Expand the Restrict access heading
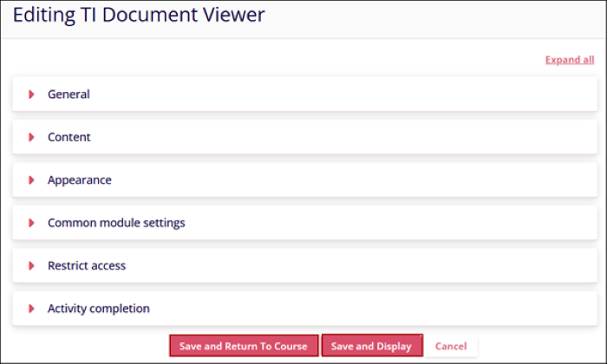Screen dimensions: 607x364 [x=87, y=266]
